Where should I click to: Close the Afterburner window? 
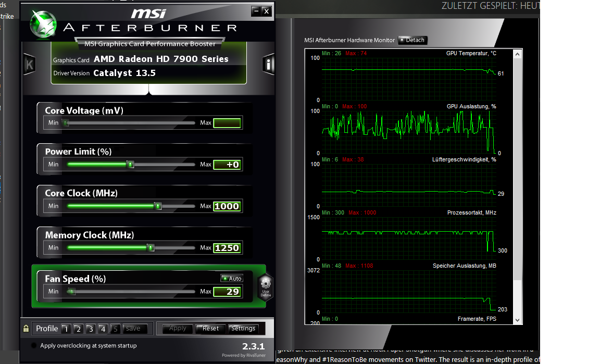coord(267,11)
